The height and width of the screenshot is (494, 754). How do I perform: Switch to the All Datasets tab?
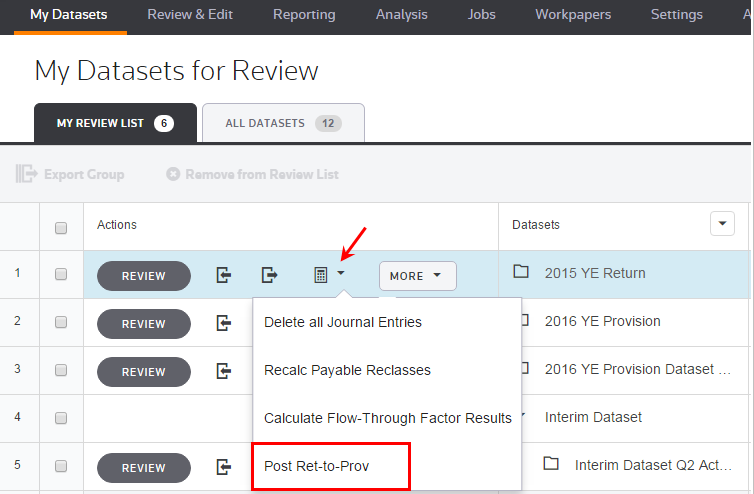point(283,123)
